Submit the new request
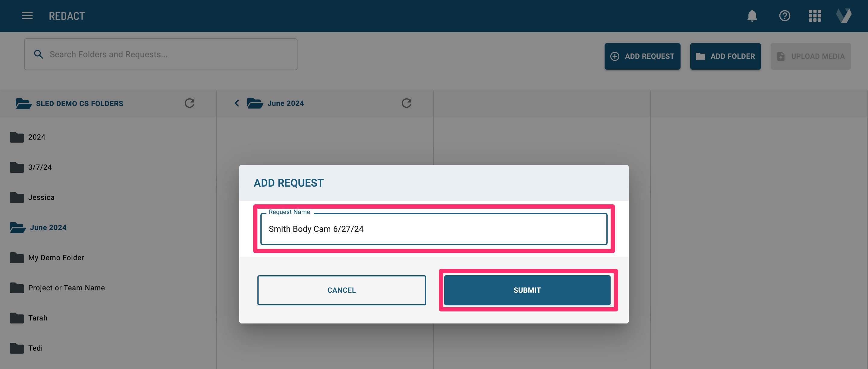Screen dimensions: 868x369 pos(527,290)
